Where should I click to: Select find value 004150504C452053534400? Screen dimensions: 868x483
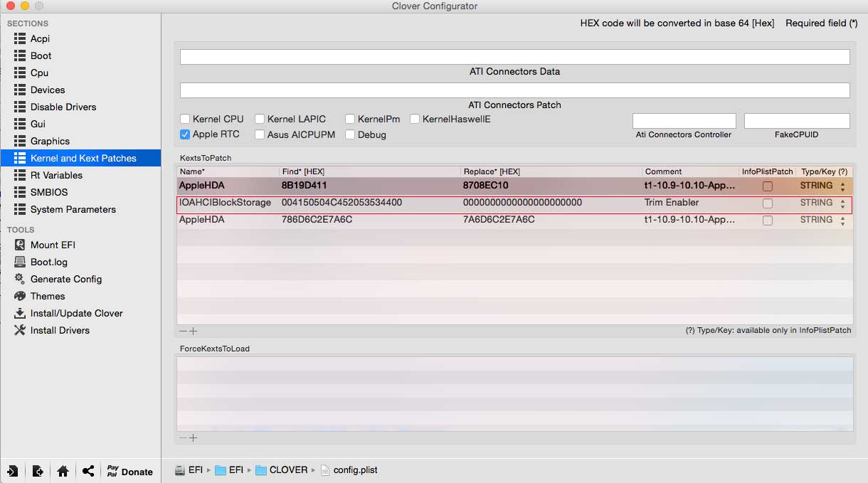(x=342, y=203)
